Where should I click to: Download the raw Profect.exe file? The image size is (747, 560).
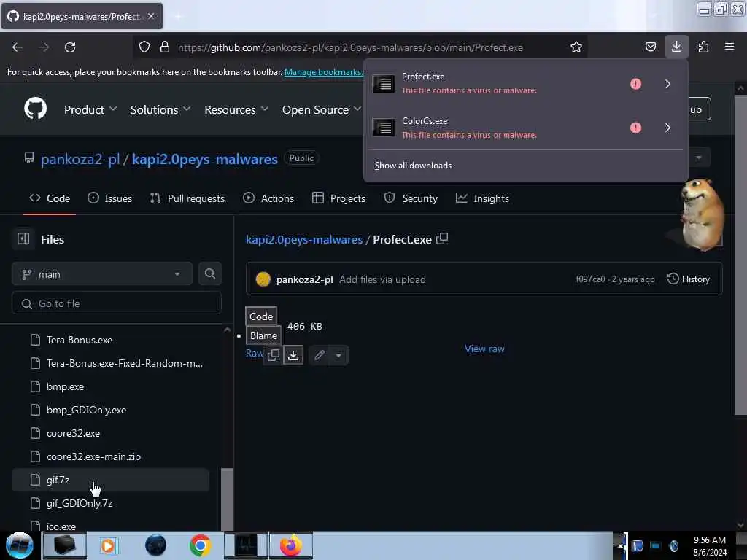[293, 355]
